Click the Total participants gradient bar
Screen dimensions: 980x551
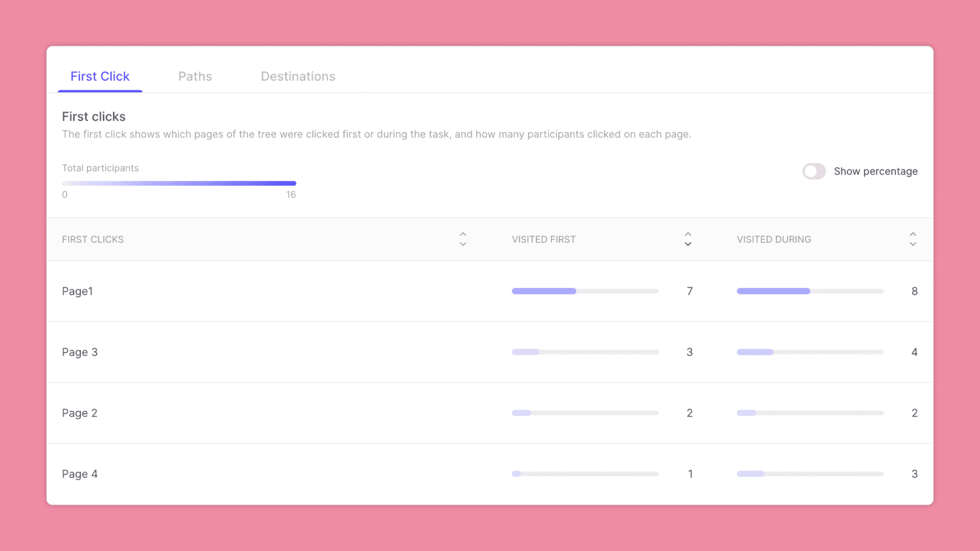coord(179,183)
